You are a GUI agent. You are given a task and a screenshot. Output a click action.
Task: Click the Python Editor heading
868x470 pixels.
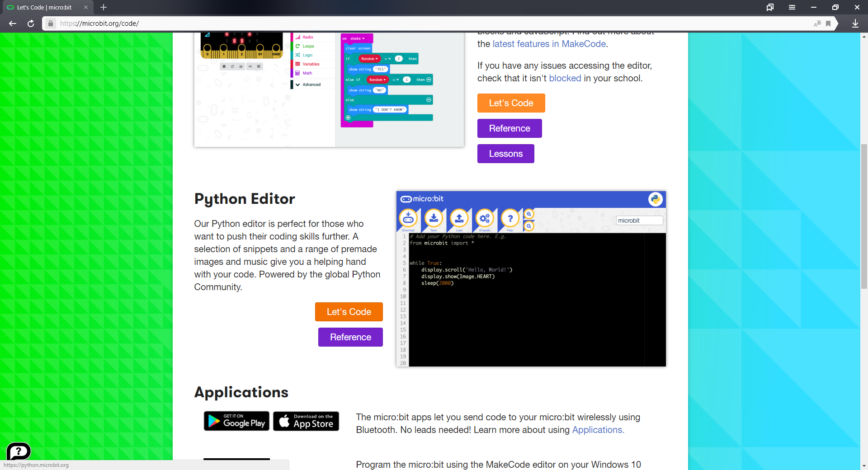click(x=245, y=199)
